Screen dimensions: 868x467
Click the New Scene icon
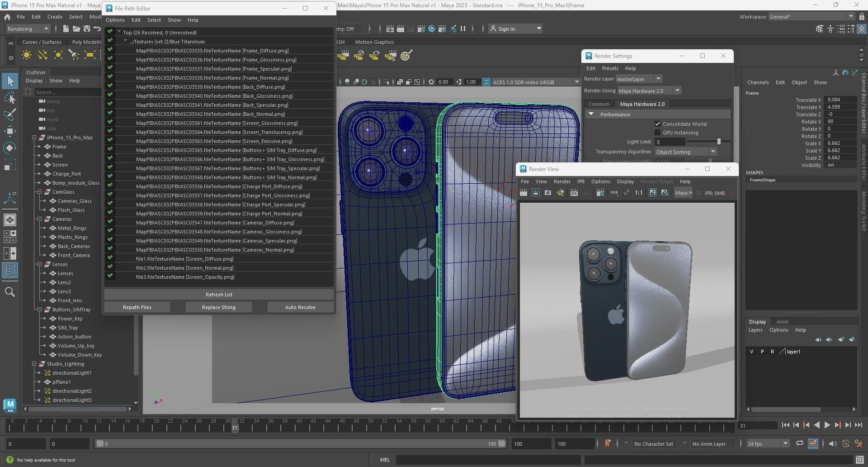click(66, 29)
